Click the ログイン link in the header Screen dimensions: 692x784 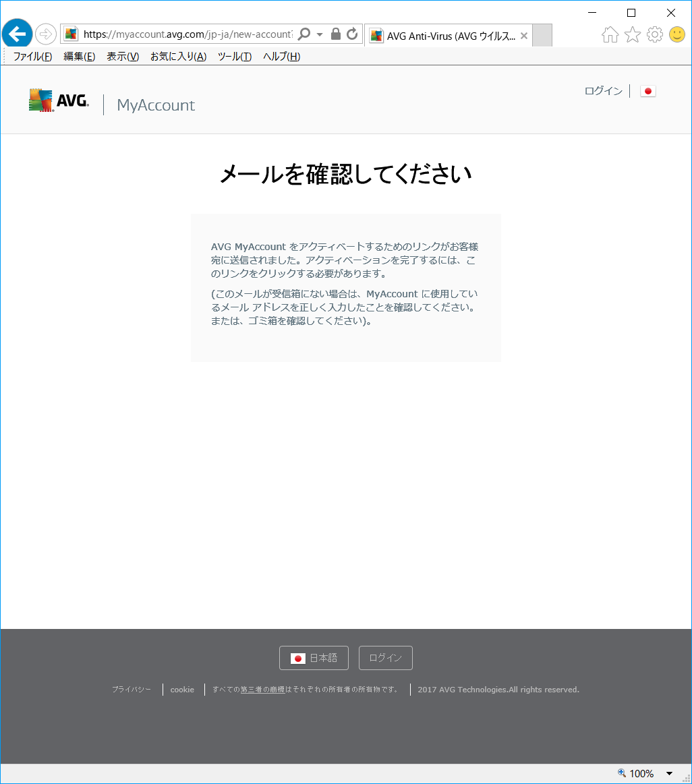[604, 90]
